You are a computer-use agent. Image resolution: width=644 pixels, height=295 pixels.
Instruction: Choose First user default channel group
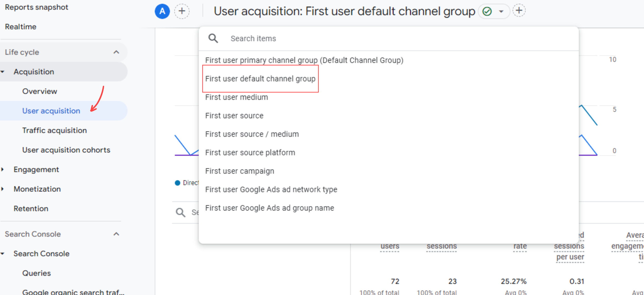tap(260, 79)
